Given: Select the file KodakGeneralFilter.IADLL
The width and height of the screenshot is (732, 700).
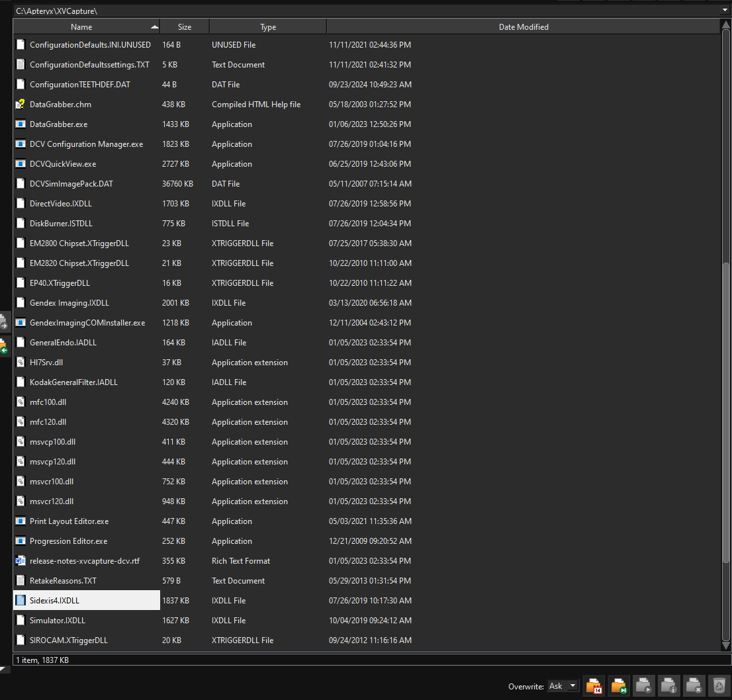Looking at the screenshot, I should 73,382.
